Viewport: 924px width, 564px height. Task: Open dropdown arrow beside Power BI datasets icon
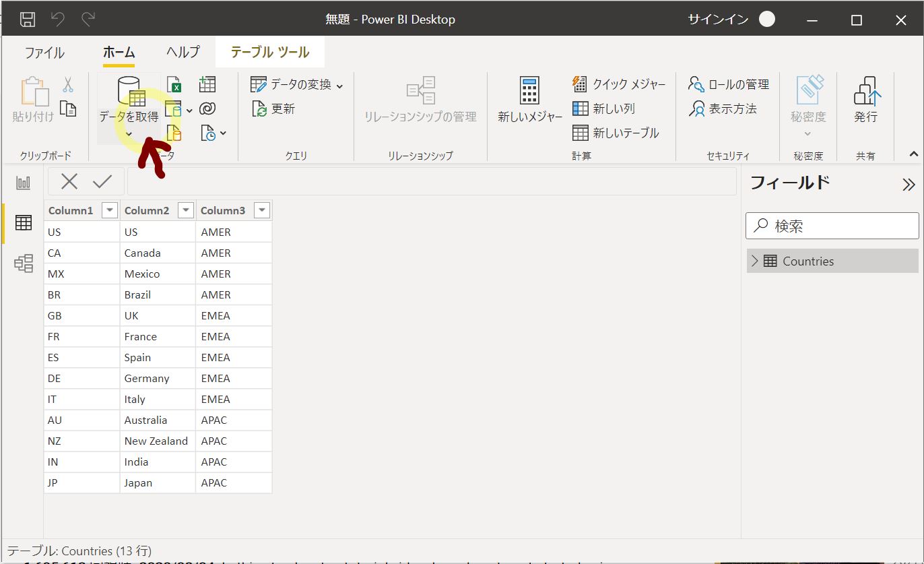pos(189,110)
